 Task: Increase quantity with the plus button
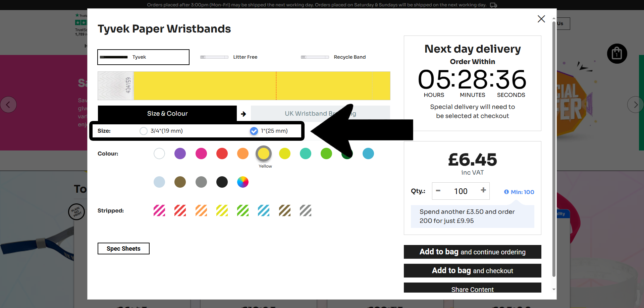pyautogui.click(x=483, y=190)
